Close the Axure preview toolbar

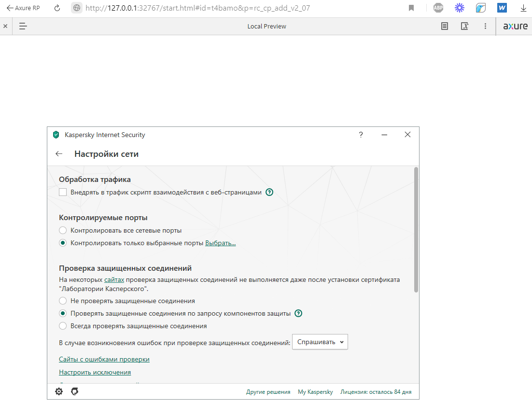click(x=5, y=26)
